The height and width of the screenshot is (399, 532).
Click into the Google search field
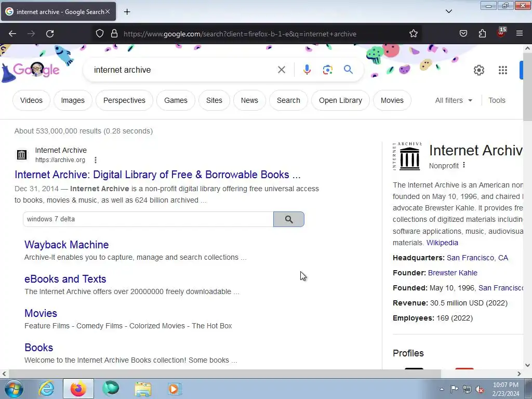click(183, 70)
